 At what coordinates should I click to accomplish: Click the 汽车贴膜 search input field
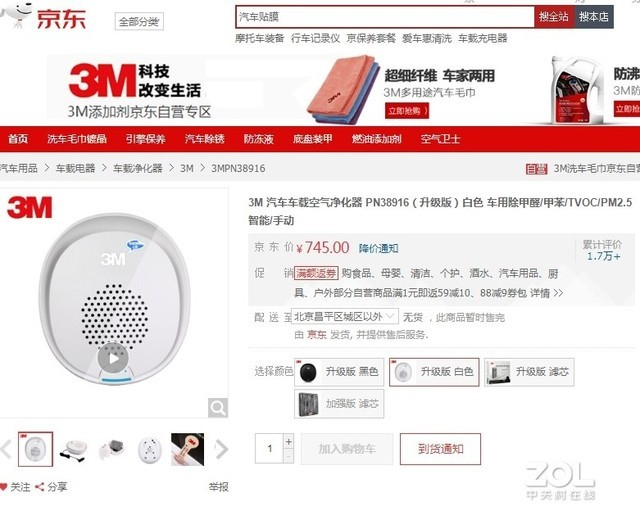385,17
